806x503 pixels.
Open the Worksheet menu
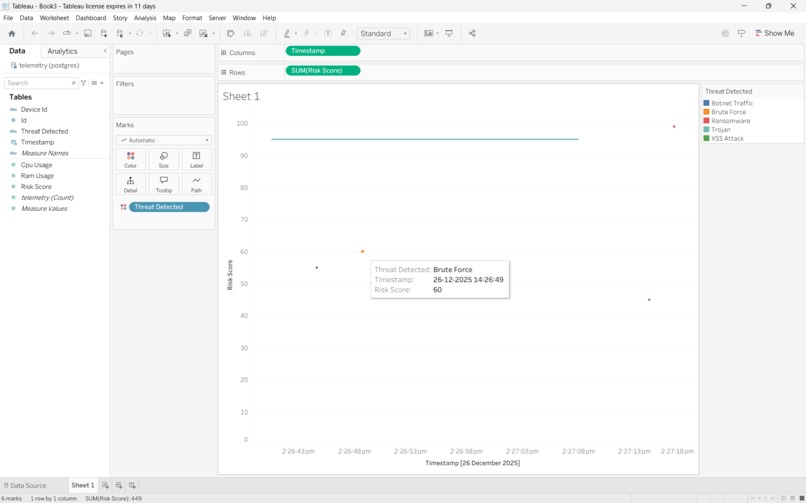point(54,17)
